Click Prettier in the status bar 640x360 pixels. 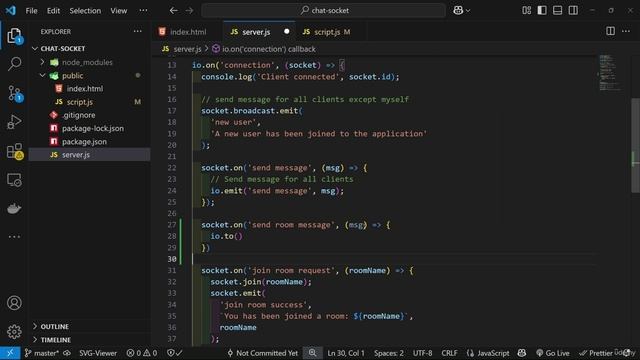pyautogui.click(x=596, y=353)
